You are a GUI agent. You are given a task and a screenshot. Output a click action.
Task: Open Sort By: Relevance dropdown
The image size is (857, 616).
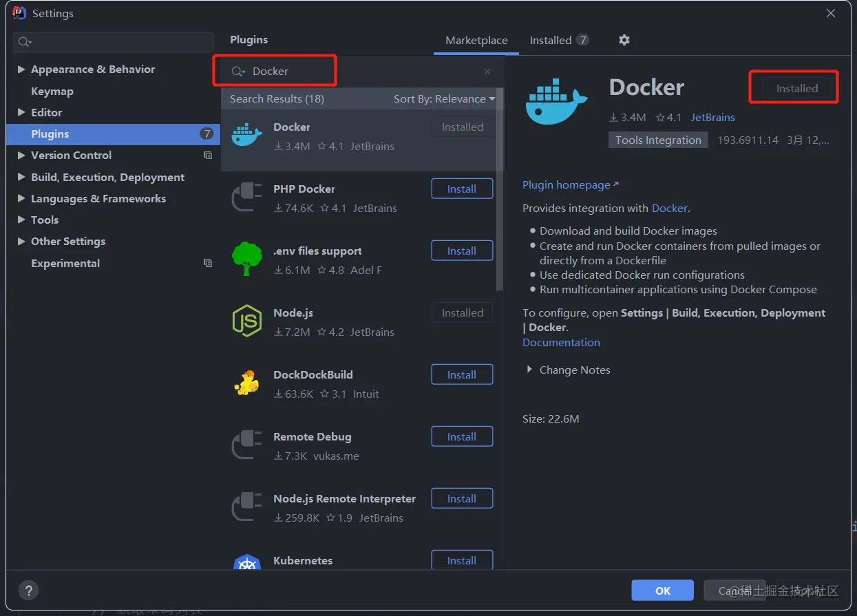coord(444,98)
